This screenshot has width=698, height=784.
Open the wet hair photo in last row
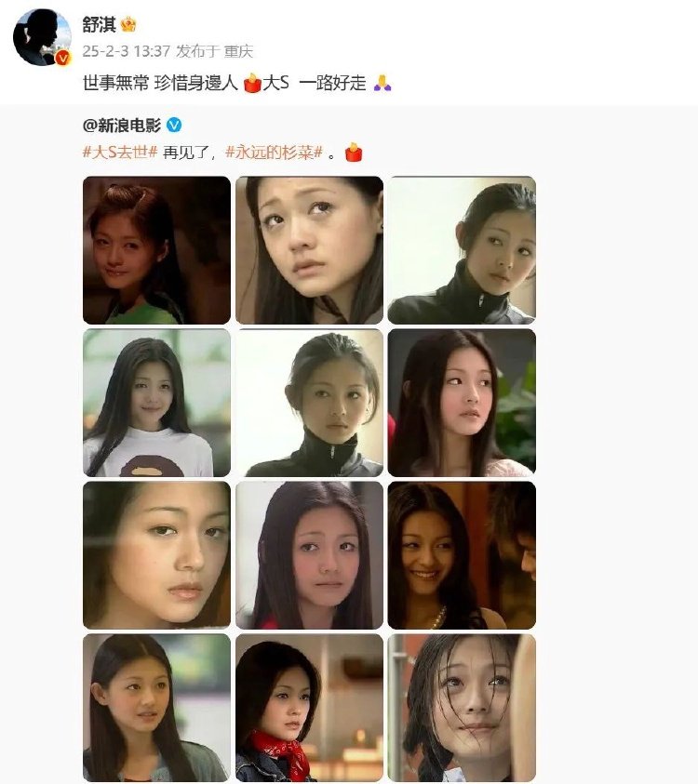462,708
